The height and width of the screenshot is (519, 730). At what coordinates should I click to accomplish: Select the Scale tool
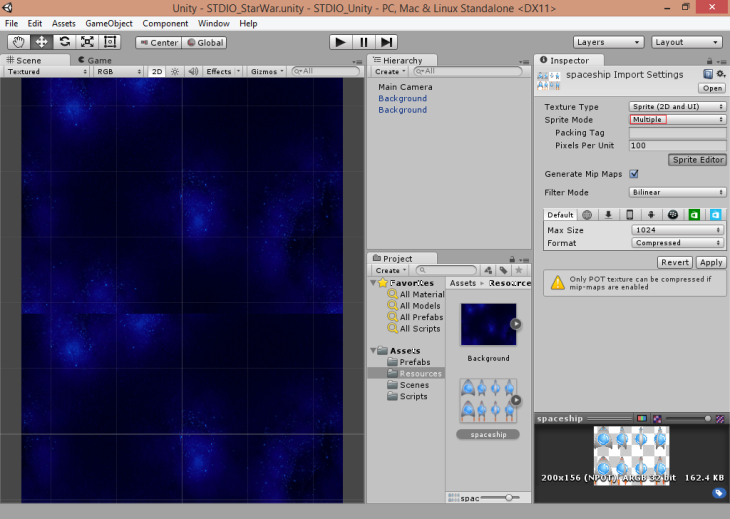click(x=87, y=42)
